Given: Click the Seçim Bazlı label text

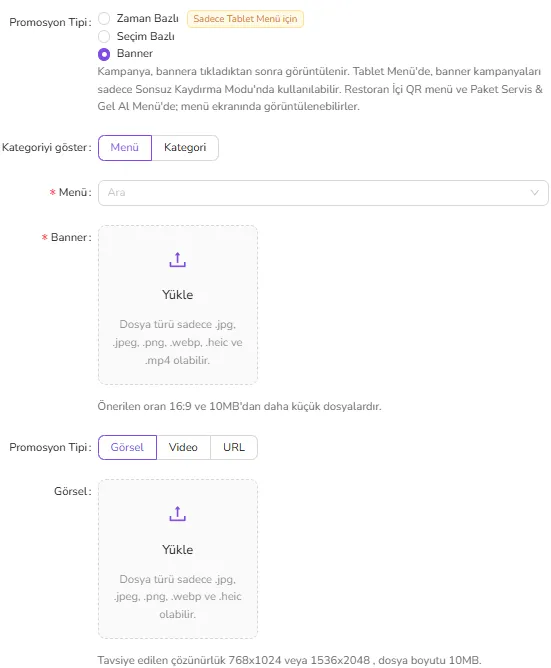Looking at the screenshot, I should (x=146, y=36).
